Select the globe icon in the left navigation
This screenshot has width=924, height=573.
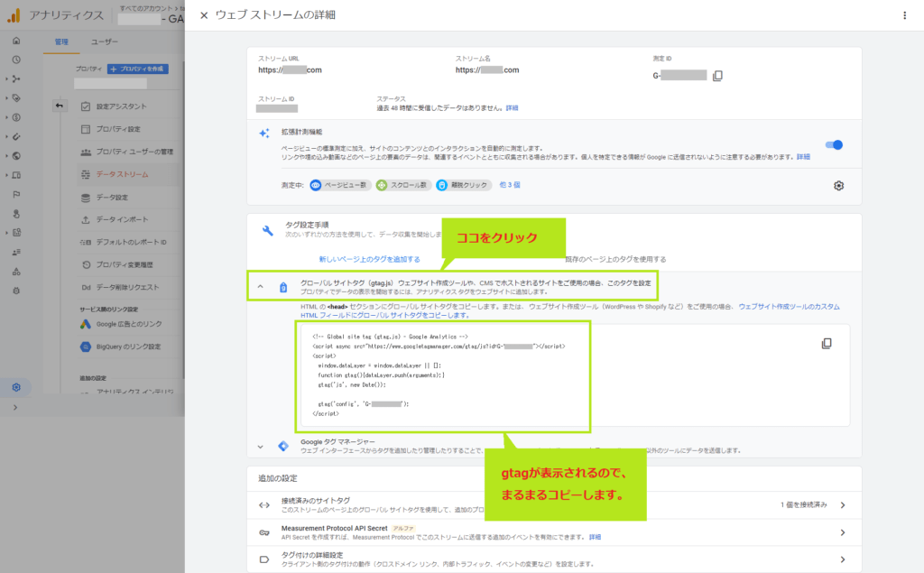(16, 155)
